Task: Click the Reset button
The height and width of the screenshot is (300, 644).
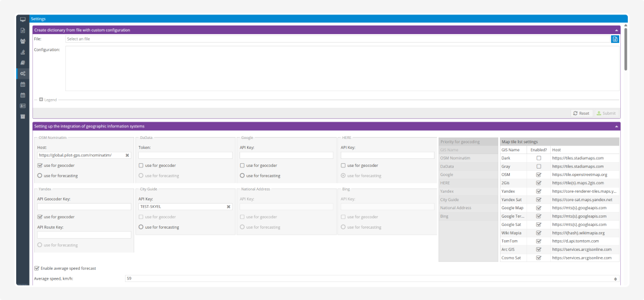Action: click(x=581, y=114)
